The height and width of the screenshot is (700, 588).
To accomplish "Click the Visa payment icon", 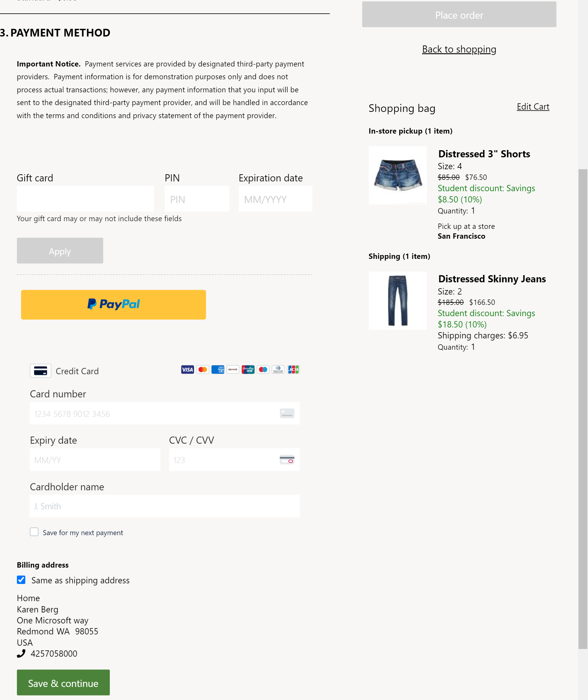I will coord(187,370).
